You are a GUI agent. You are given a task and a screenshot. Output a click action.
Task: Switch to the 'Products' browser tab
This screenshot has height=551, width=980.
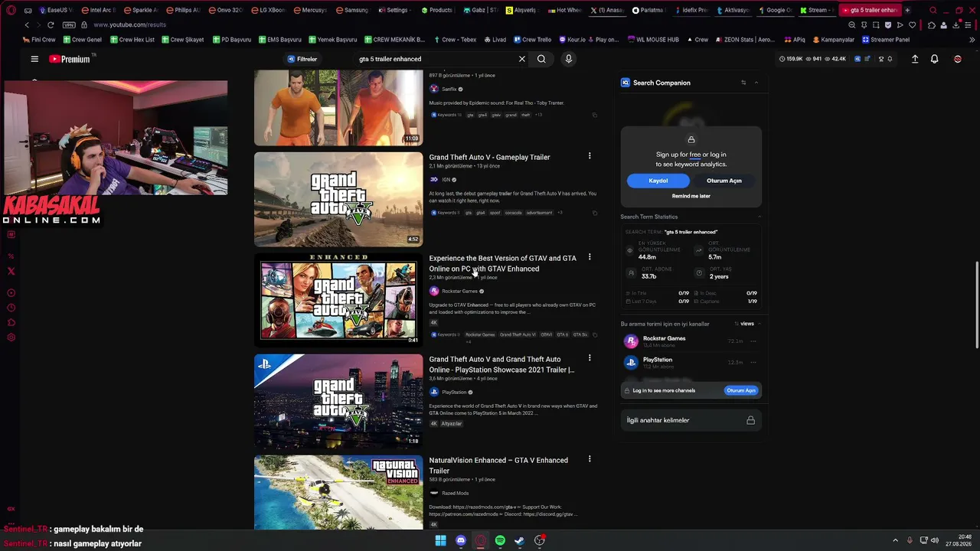436,10
